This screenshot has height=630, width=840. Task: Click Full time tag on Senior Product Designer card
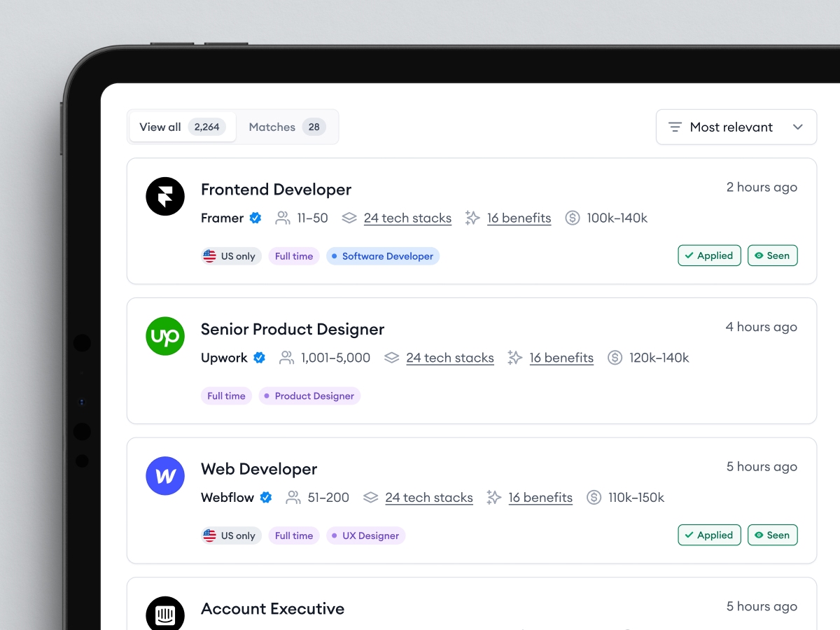[x=226, y=396]
